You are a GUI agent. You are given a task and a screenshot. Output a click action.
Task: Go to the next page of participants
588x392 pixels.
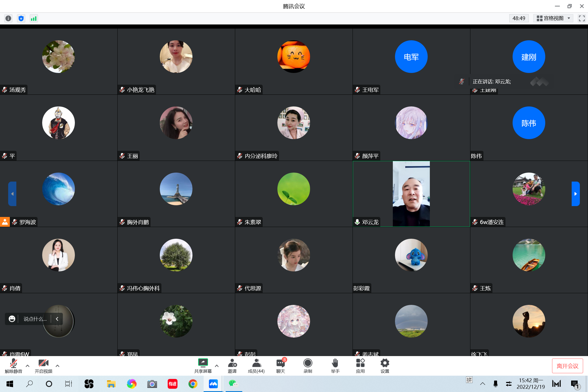point(575,194)
